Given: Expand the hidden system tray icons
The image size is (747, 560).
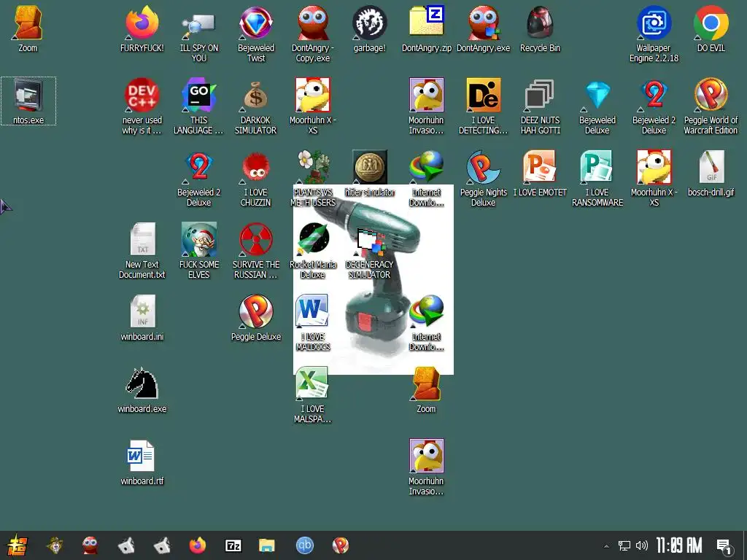Looking at the screenshot, I should (x=606, y=546).
